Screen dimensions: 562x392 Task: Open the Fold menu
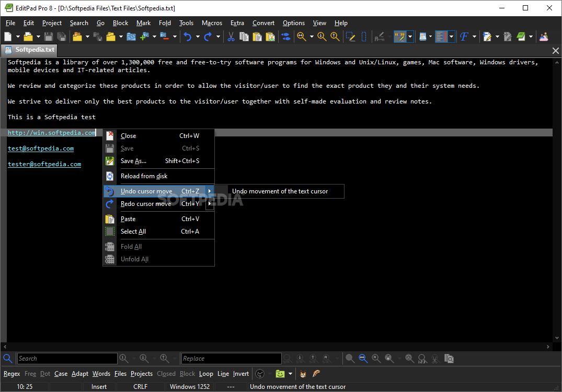165,23
